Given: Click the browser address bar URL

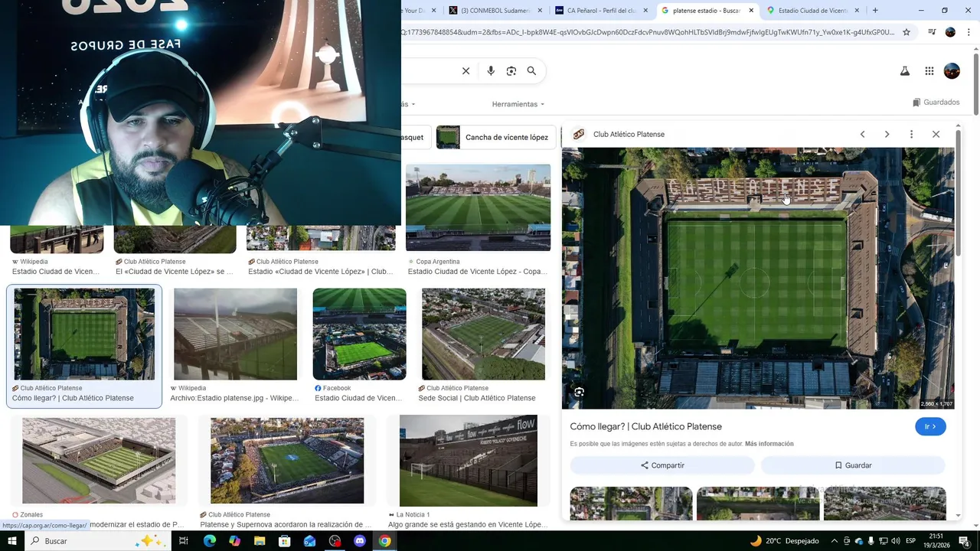Looking at the screenshot, I should pyautogui.click(x=647, y=32).
